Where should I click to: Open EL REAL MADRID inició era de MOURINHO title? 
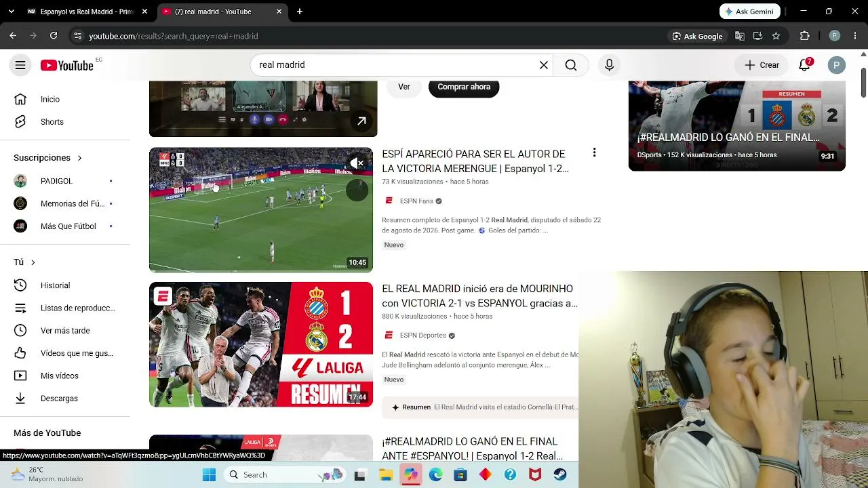(x=479, y=296)
